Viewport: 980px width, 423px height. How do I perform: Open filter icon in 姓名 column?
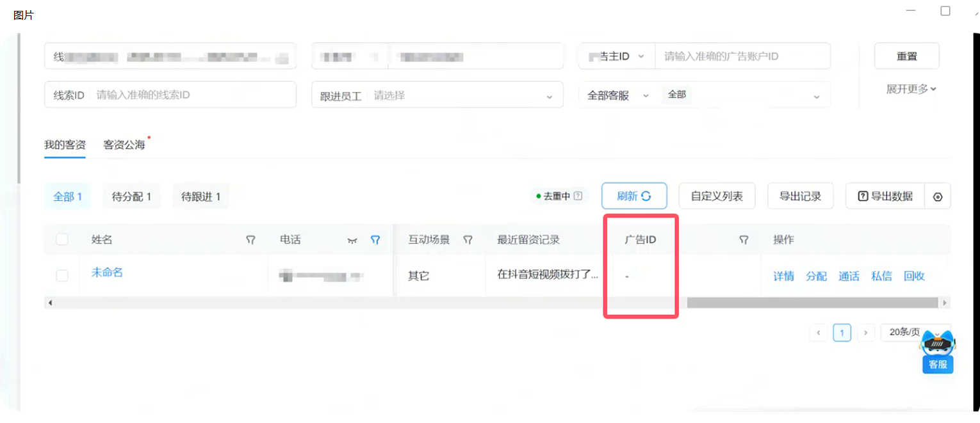[251, 240]
